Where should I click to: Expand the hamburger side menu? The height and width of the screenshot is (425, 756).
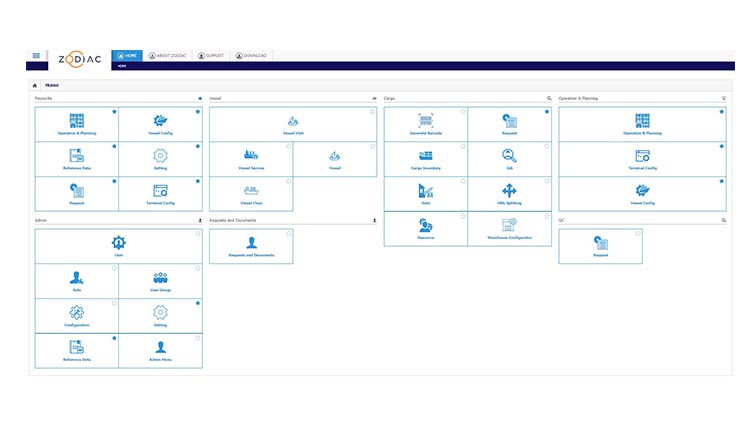point(36,56)
